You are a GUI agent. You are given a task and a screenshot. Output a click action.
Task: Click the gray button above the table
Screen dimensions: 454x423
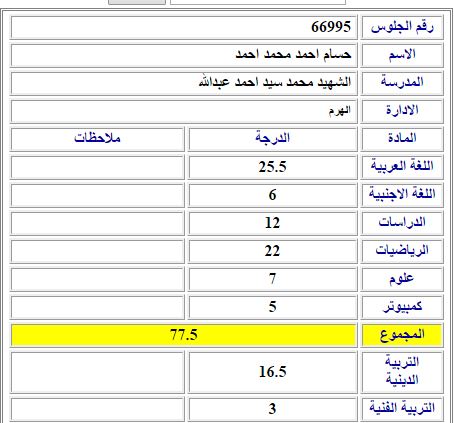[137, 2]
